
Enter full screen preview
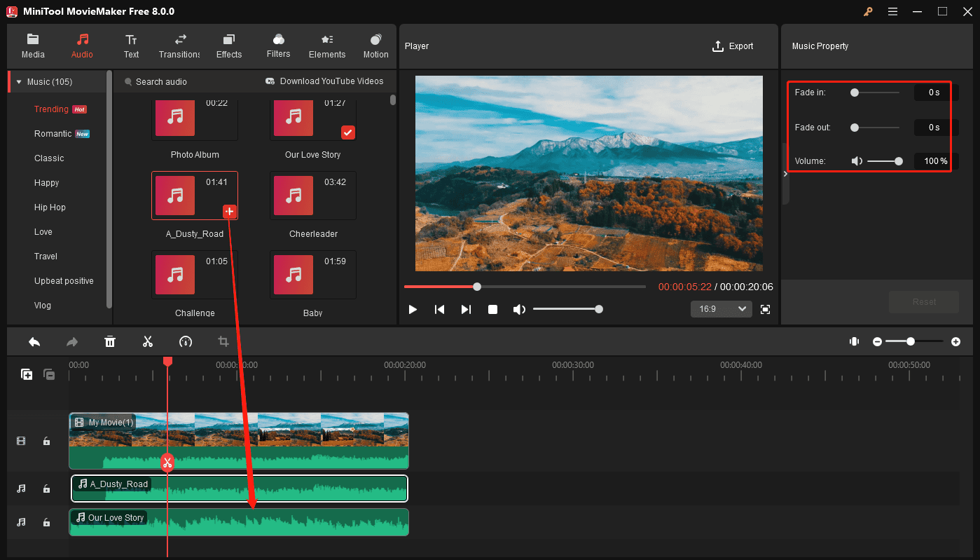tap(765, 309)
